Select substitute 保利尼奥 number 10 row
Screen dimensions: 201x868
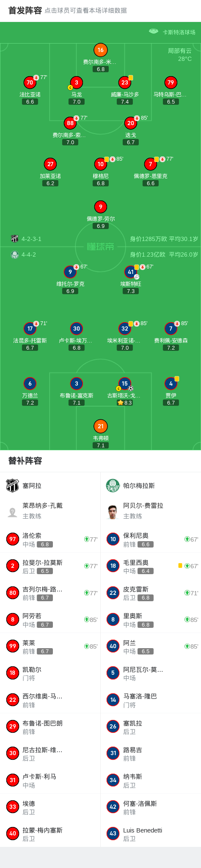[151, 539]
